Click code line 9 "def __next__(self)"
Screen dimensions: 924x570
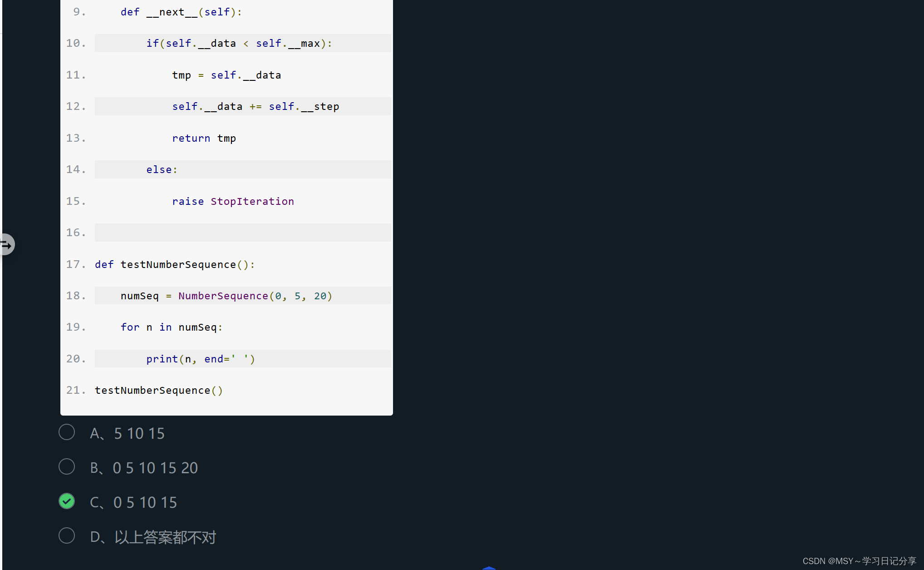[181, 12]
